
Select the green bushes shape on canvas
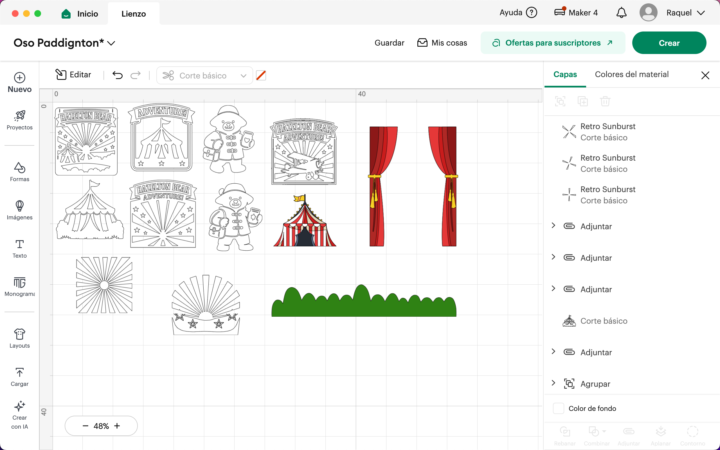[x=364, y=301]
